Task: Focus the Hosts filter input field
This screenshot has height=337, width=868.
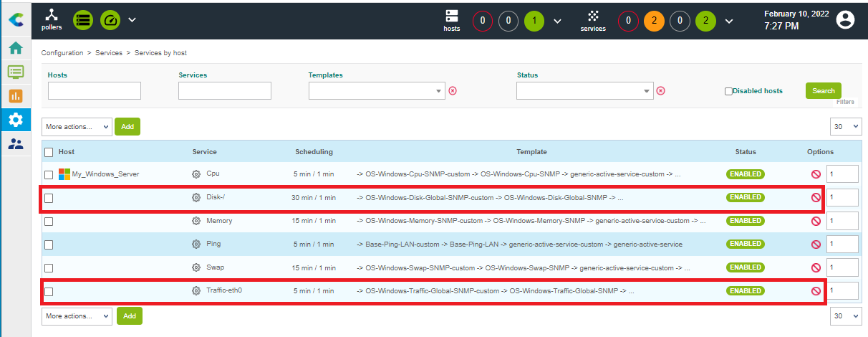Action: pos(94,91)
